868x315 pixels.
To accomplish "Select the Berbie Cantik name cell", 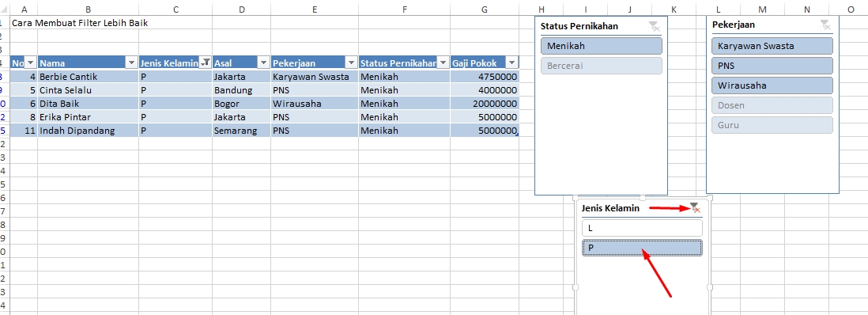I will click(x=88, y=77).
